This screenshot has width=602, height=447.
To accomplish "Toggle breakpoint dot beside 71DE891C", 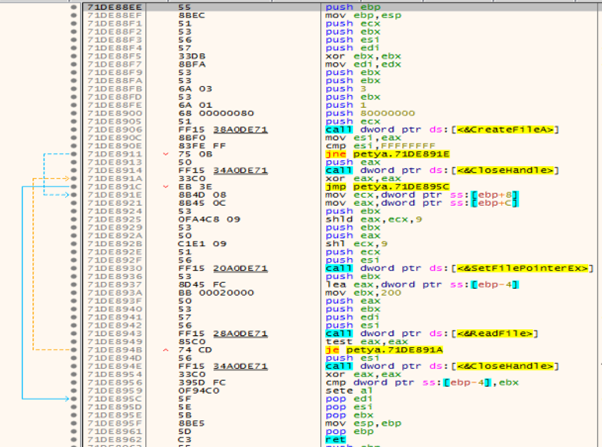I will [74, 187].
